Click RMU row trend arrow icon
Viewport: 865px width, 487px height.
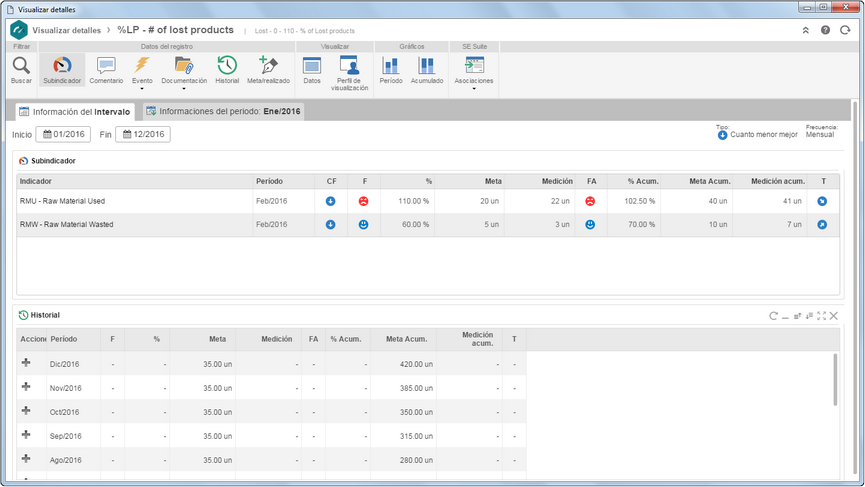(x=822, y=201)
